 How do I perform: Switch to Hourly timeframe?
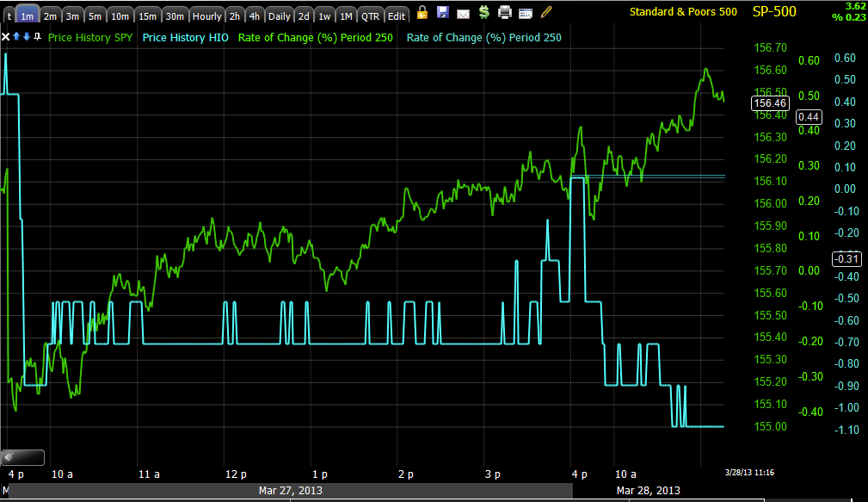point(207,16)
